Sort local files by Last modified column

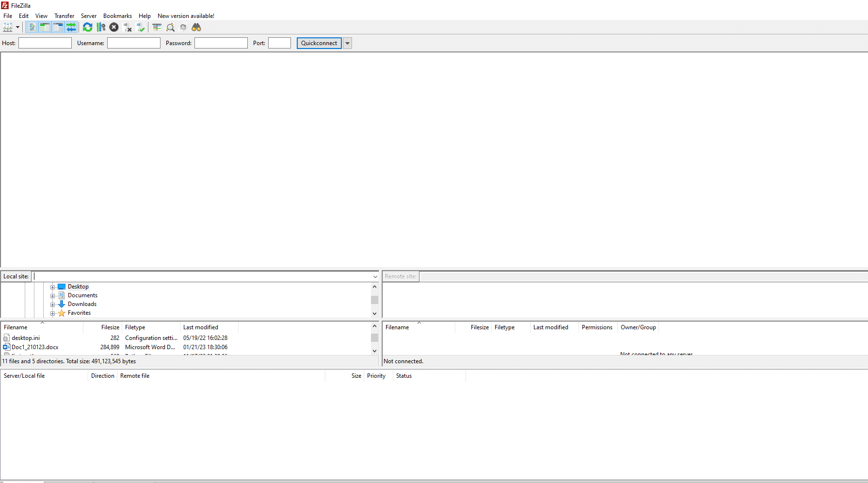click(x=209, y=327)
